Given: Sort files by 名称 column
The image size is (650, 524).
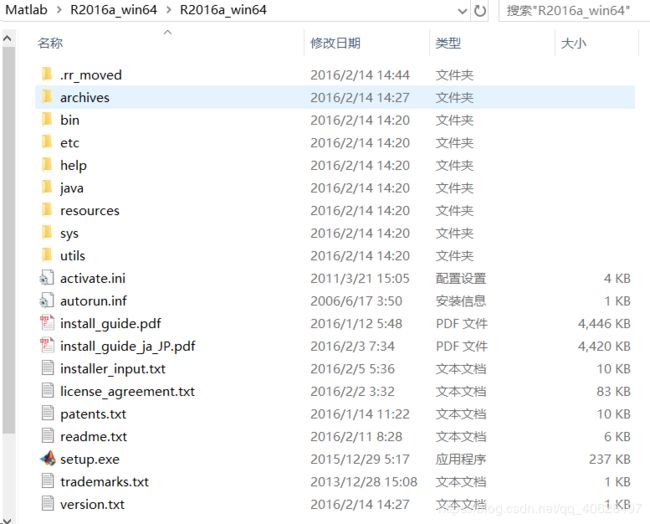Looking at the screenshot, I should pyautogui.click(x=50, y=43).
